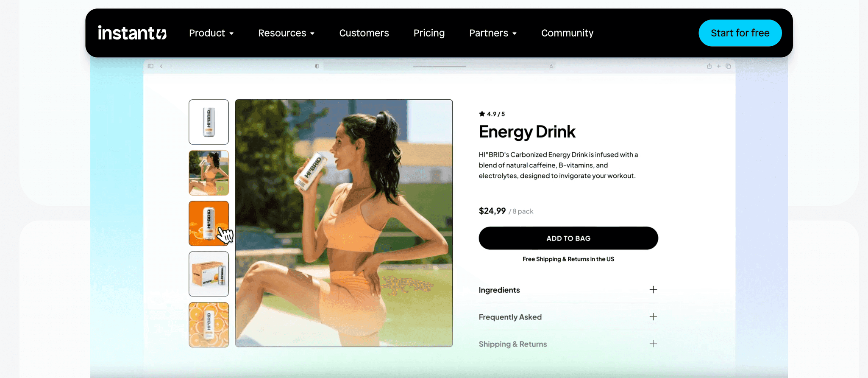Click the ADD TO BAG button
This screenshot has width=868, height=378.
click(568, 238)
